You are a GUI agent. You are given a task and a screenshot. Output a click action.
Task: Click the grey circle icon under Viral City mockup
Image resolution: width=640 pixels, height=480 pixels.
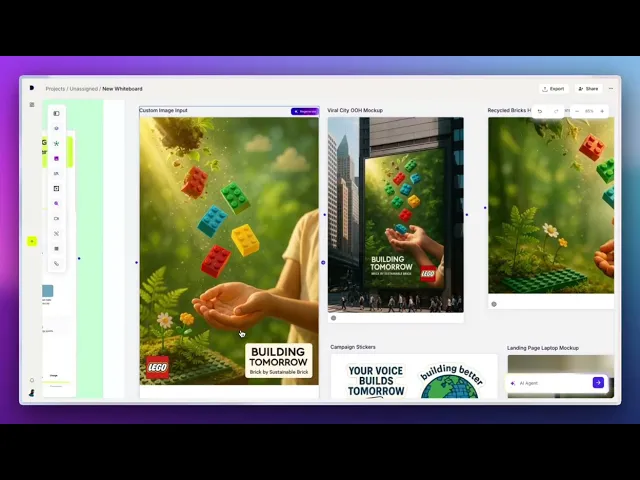point(333,318)
